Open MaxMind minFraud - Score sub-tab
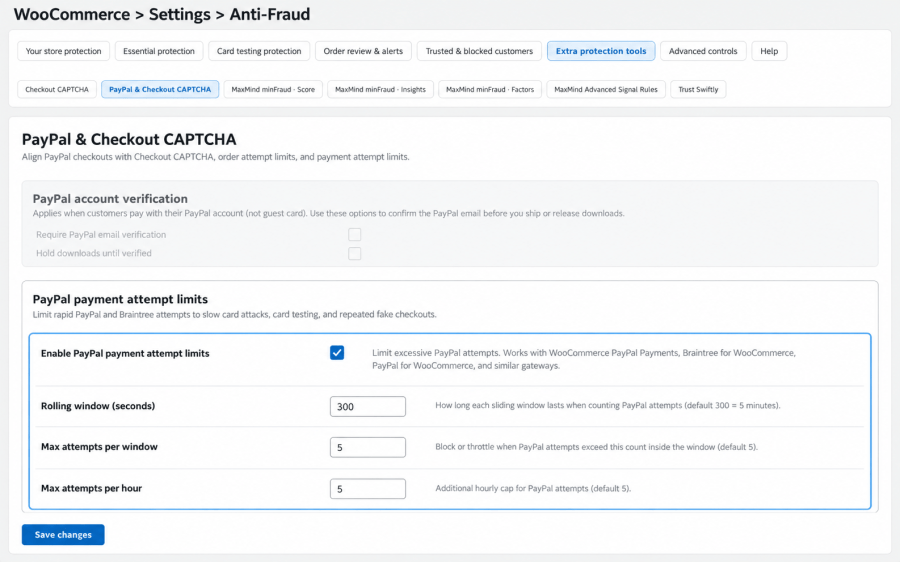900x562 pixels. click(x=273, y=90)
